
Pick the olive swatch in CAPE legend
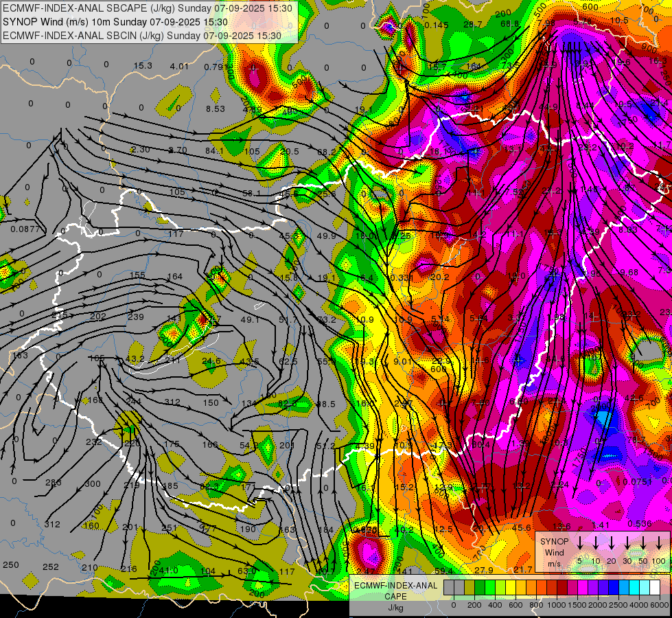tap(470, 587)
